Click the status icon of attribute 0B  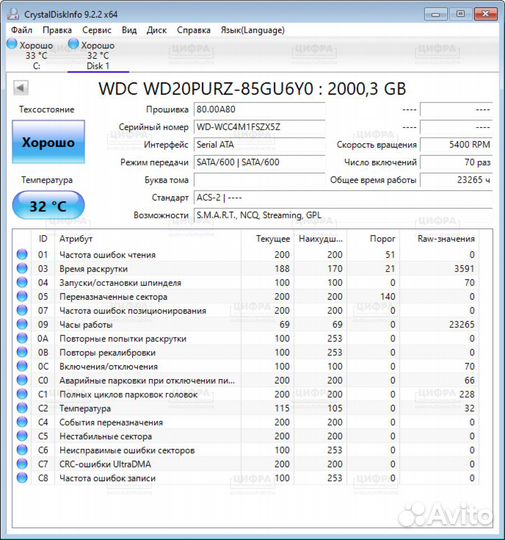[x=22, y=352]
